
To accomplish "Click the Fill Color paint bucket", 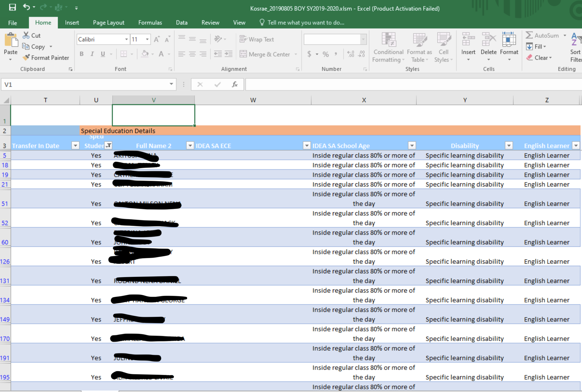I will pos(145,54).
